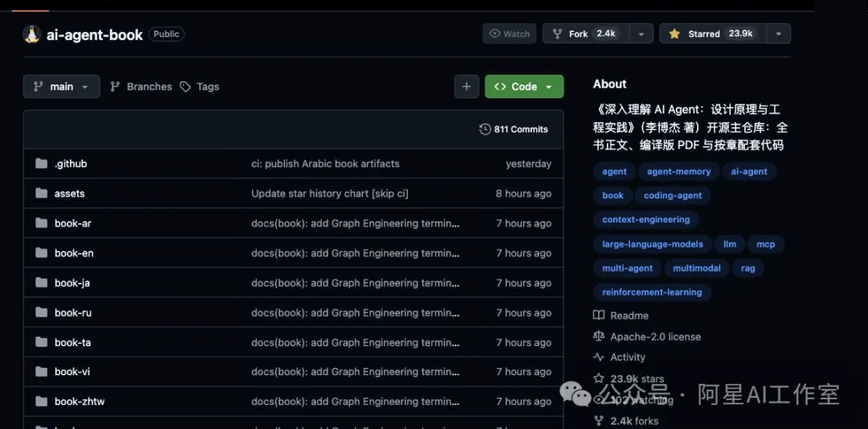Open the book-ru row commit message
Viewport: 868px width, 429px height.
coord(355,313)
